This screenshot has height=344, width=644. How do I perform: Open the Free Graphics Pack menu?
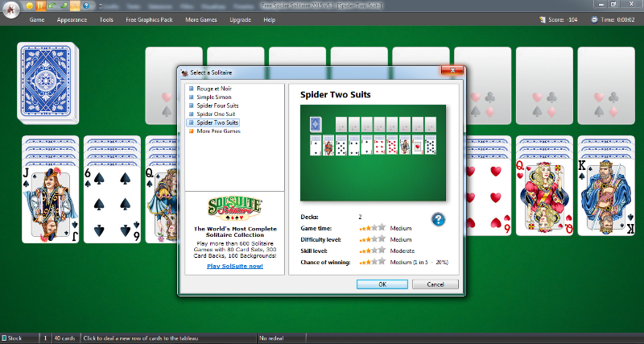[x=150, y=19]
